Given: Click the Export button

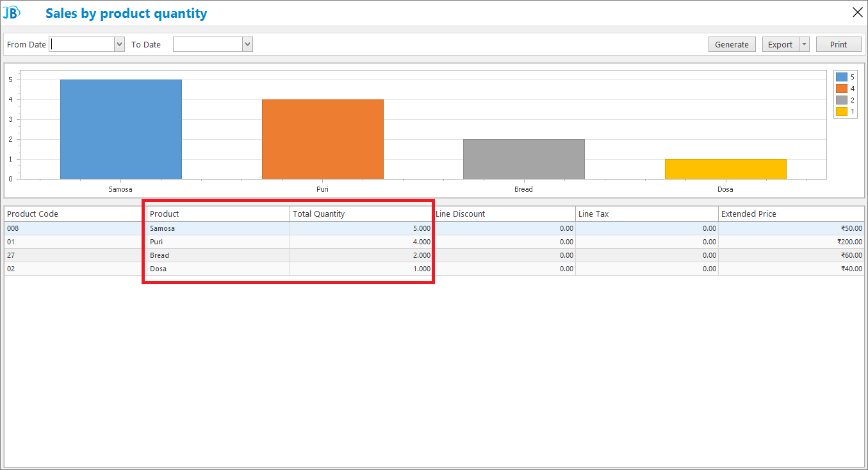Looking at the screenshot, I should click(780, 44).
